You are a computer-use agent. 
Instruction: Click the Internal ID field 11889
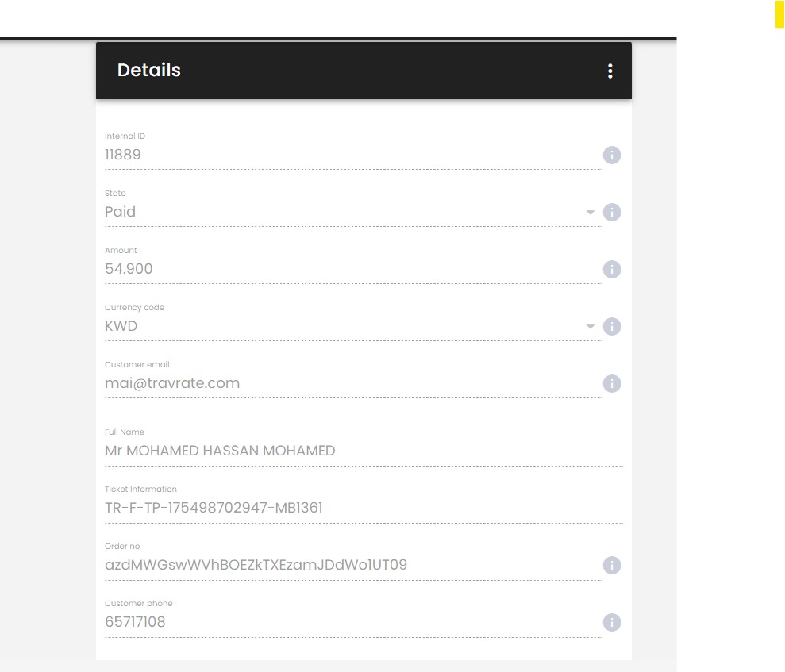[352, 155]
